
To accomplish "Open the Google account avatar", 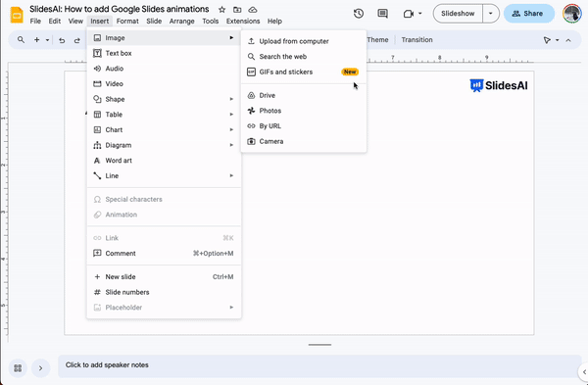I will 572,14.
